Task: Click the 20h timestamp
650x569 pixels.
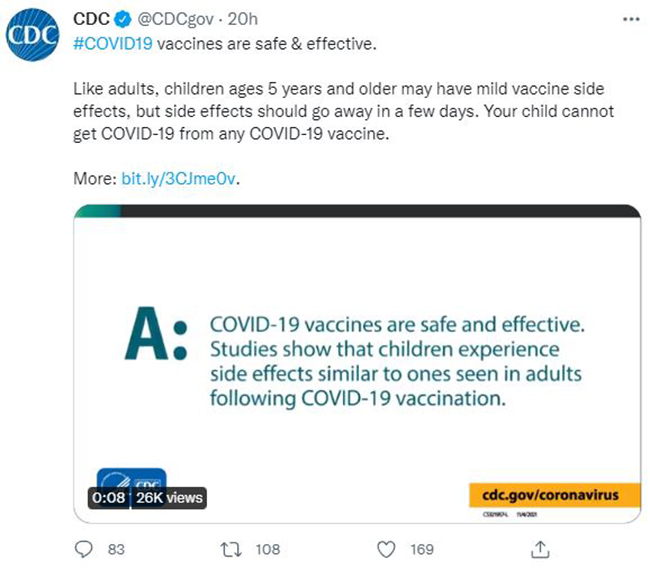Action: click(x=243, y=19)
